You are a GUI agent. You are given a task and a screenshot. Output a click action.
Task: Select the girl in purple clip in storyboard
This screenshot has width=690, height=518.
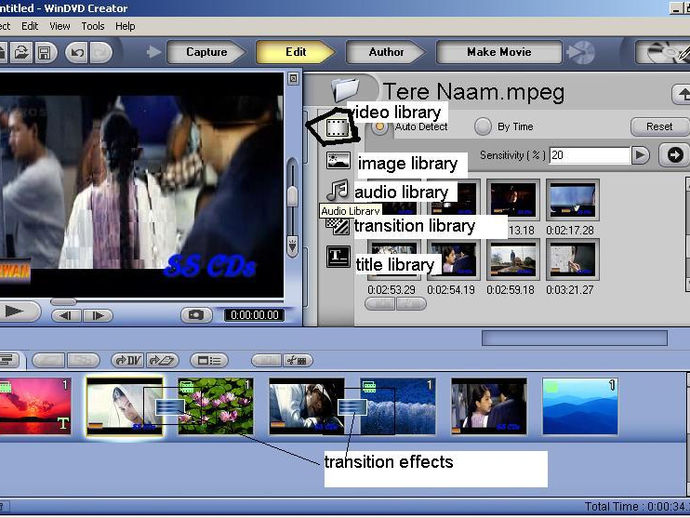tap(489, 406)
